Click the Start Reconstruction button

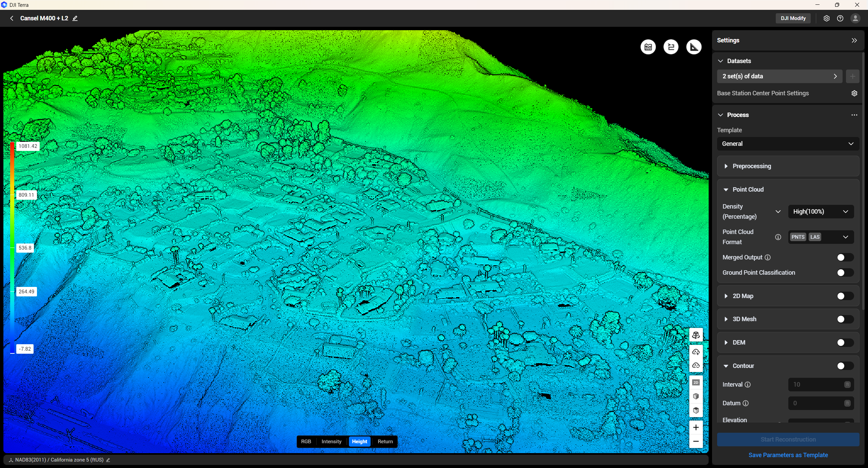coord(788,439)
